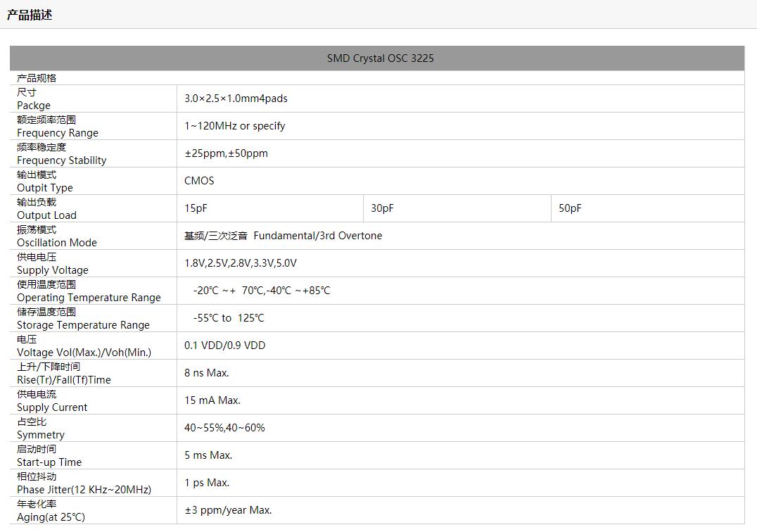The width and height of the screenshot is (757, 532).
Task: Click the 40~55%,40~60% symmetry value
Action: 224,428
